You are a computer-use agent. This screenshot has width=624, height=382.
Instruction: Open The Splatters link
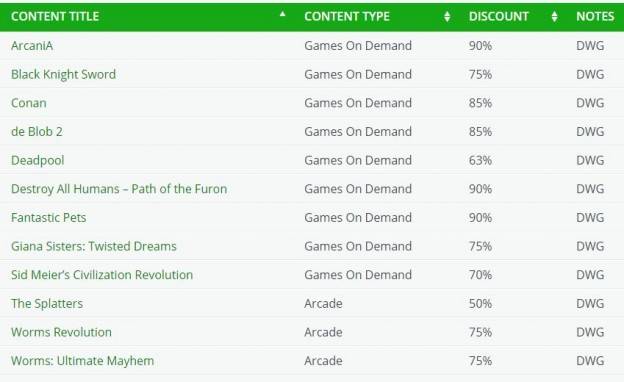(47, 304)
